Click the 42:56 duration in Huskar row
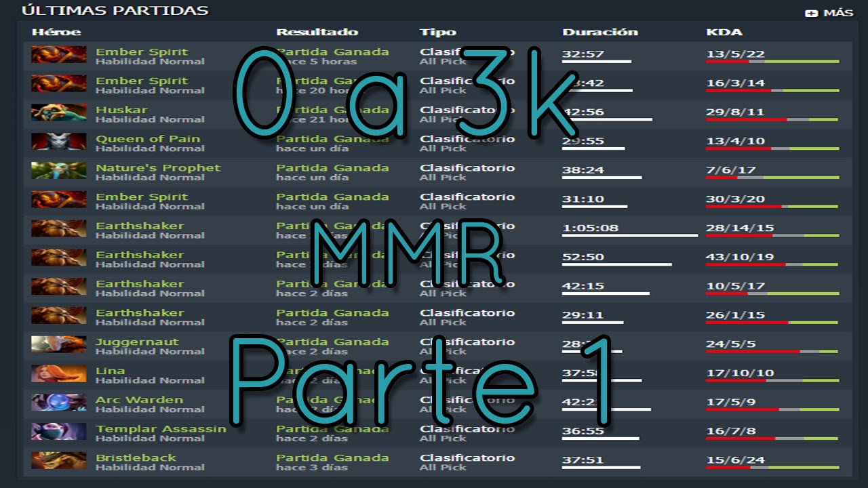The image size is (868, 488). tap(583, 112)
